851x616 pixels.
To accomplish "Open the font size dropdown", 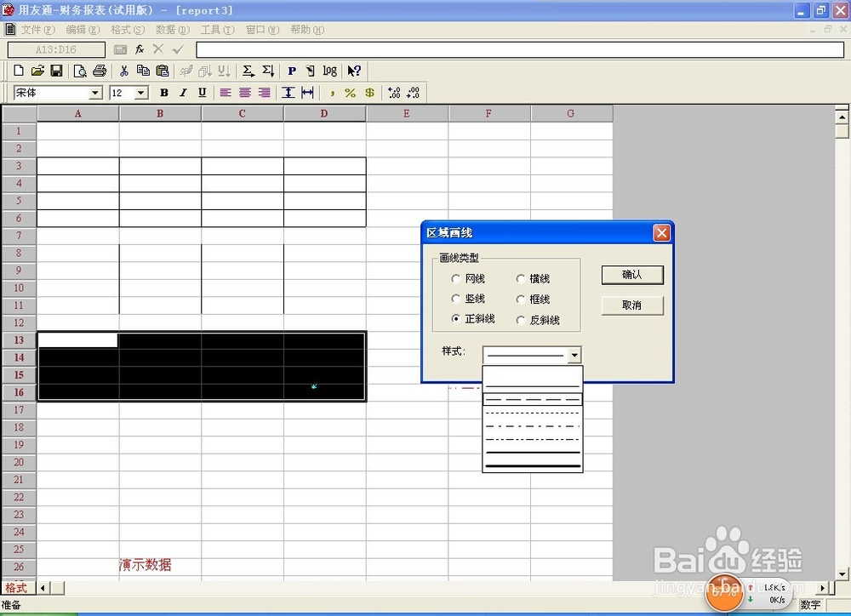I will tap(141, 93).
